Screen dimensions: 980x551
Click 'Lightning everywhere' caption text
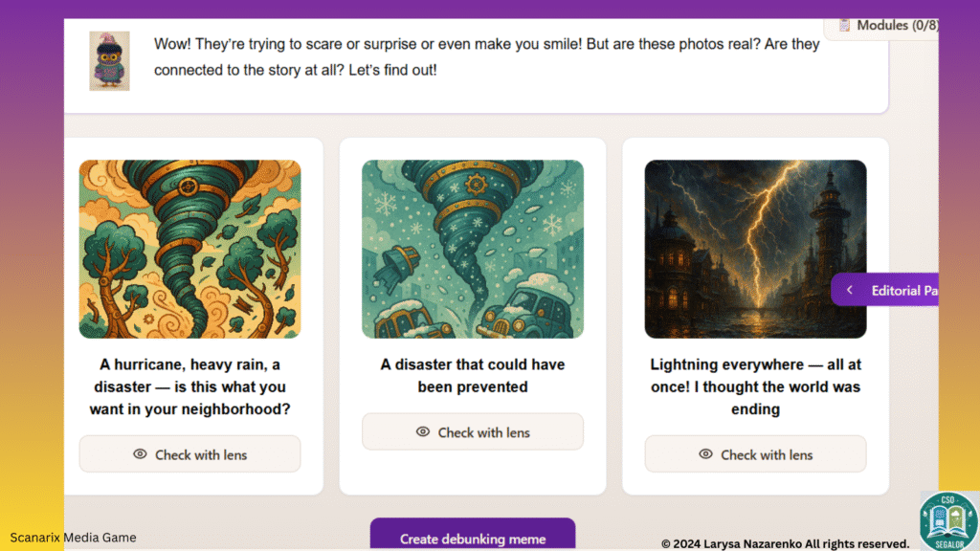755,387
